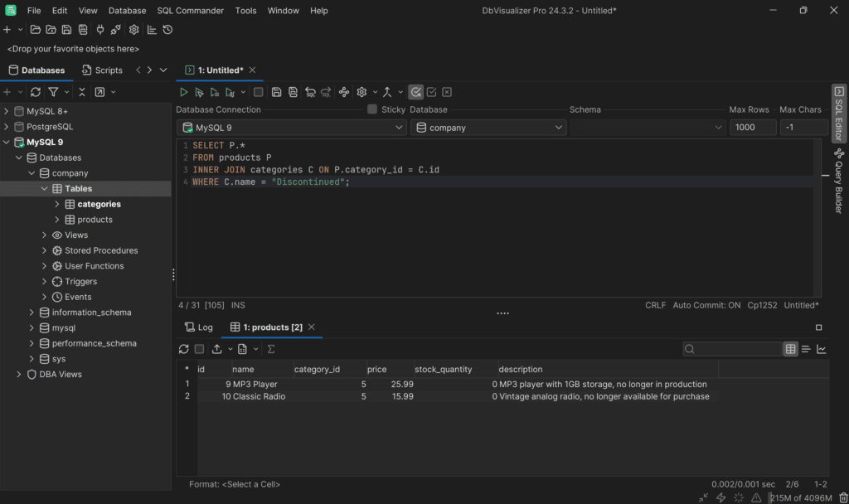Click the Commit checkmark icon

(431, 92)
